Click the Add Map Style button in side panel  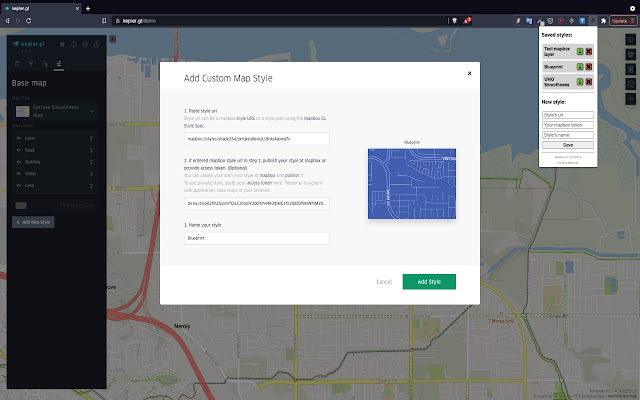coord(33,222)
